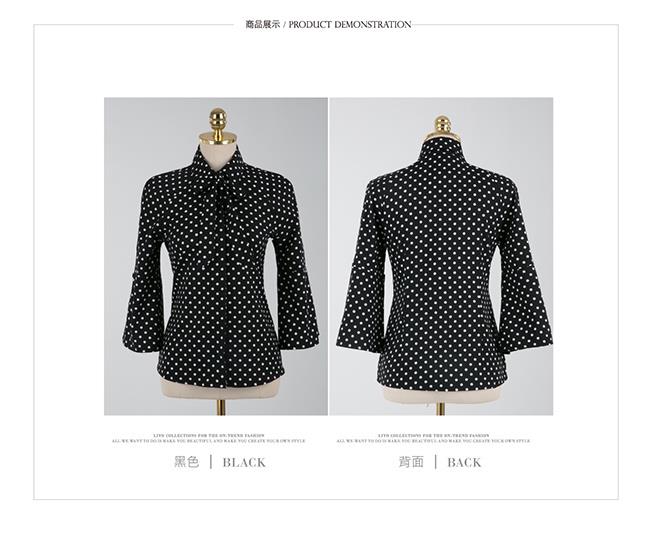Click the gold finial on front mannequin
This screenshot has height=547, width=650.
(218, 121)
